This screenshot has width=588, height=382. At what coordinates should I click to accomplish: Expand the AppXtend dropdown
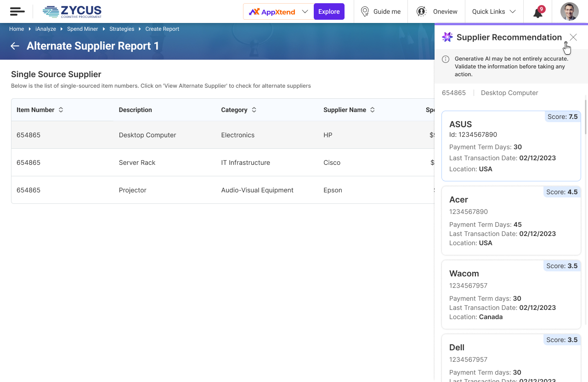(x=305, y=11)
